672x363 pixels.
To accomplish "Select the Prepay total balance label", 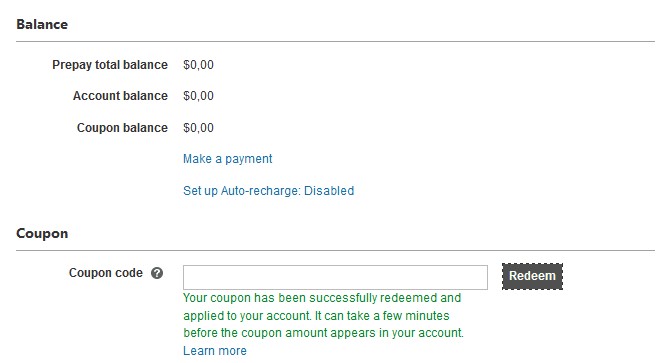I will (110, 65).
